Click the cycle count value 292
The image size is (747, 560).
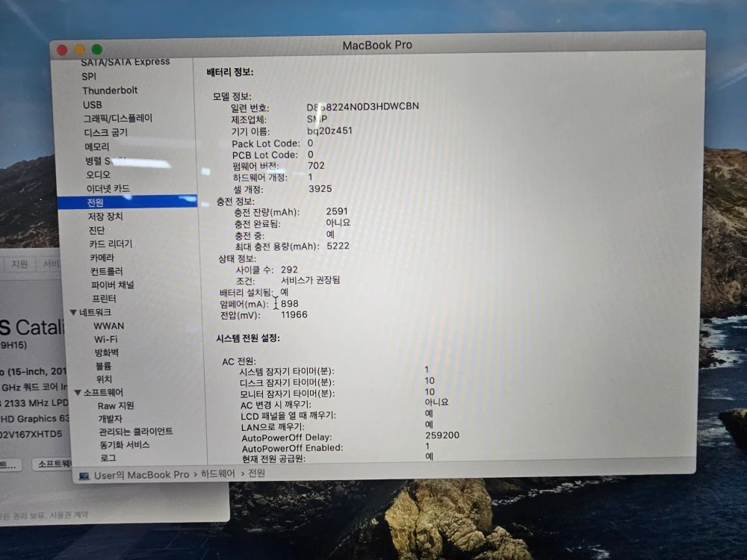pyautogui.click(x=289, y=270)
